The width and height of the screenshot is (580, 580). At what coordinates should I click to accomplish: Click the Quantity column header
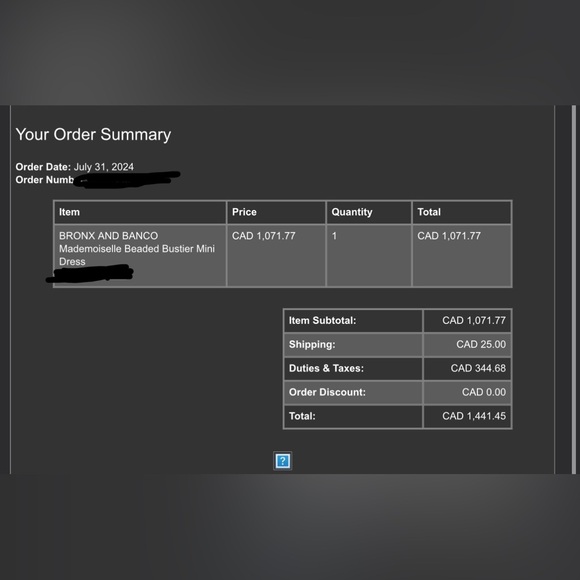(369, 212)
